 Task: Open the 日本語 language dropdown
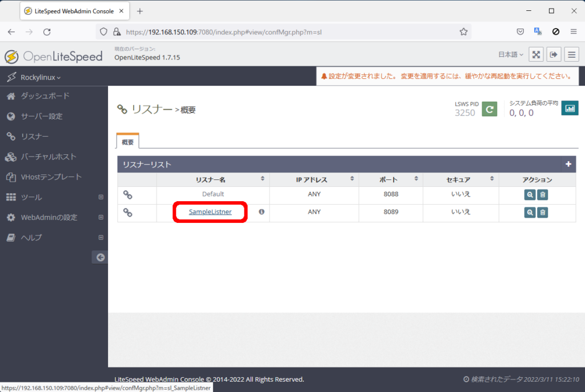(x=511, y=55)
